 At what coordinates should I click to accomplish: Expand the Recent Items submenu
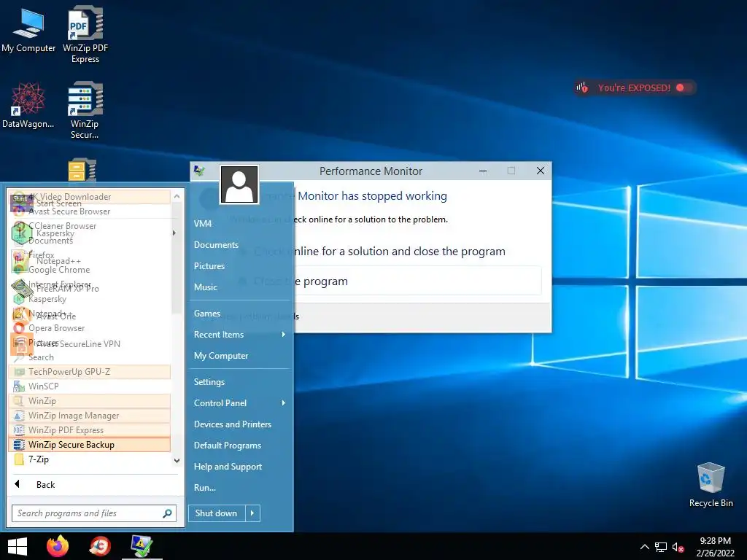pos(240,335)
